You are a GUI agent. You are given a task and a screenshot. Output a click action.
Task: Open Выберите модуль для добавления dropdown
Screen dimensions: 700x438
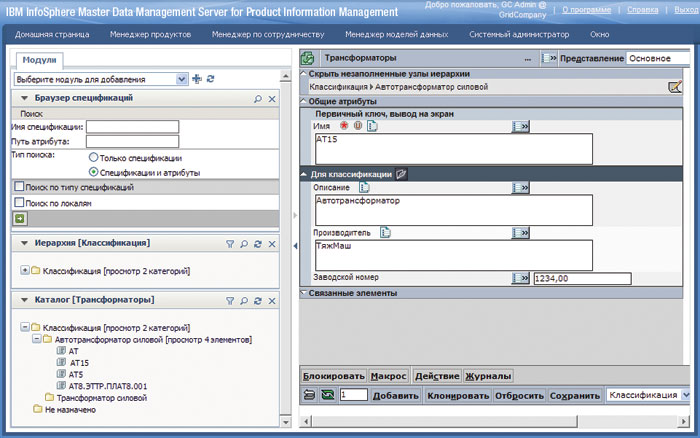tap(181, 79)
